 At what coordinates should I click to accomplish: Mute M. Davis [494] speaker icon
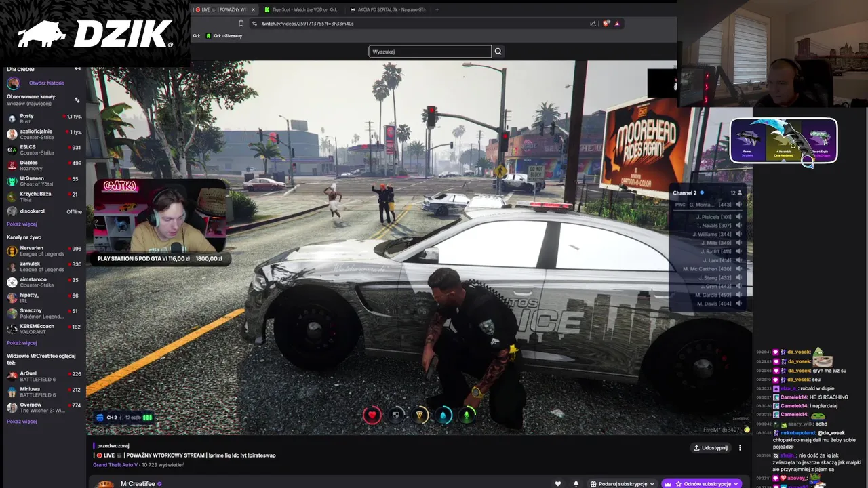point(738,304)
